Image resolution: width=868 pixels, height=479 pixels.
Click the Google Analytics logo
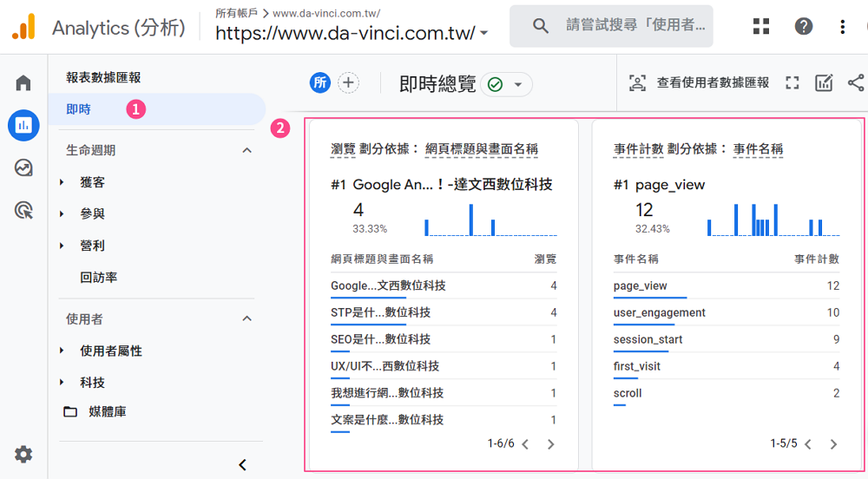pos(23,27)
